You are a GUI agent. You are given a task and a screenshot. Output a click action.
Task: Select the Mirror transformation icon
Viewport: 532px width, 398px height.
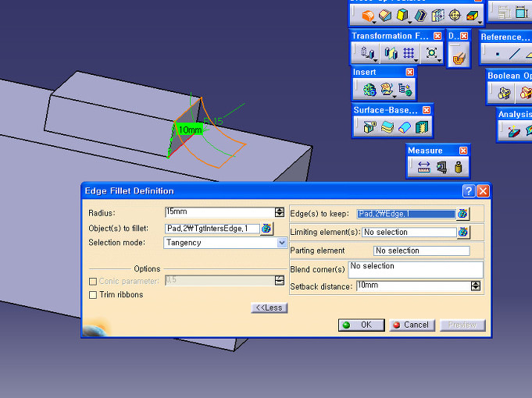click(x=391, y=53)
